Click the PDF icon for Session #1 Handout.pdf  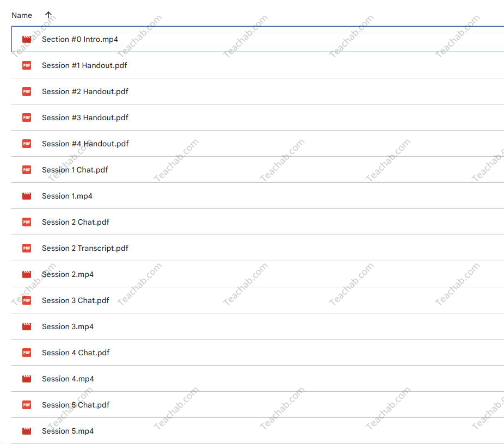click(x=27, y=65)
